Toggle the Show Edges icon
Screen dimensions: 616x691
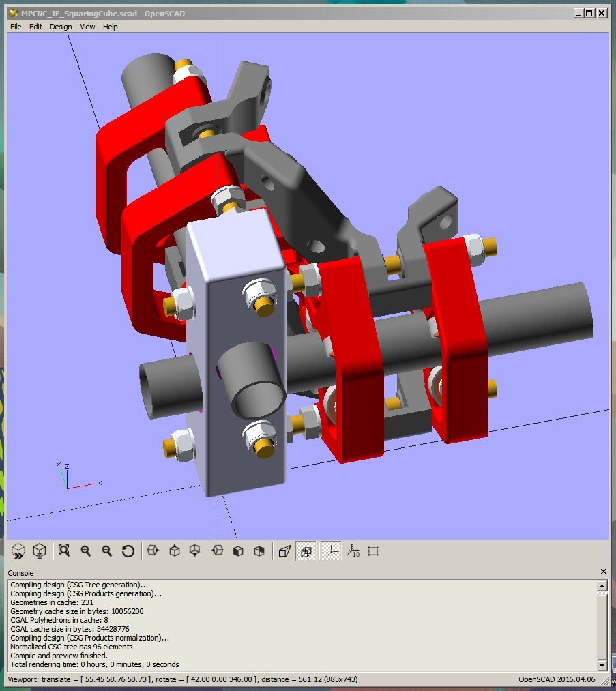373,551
